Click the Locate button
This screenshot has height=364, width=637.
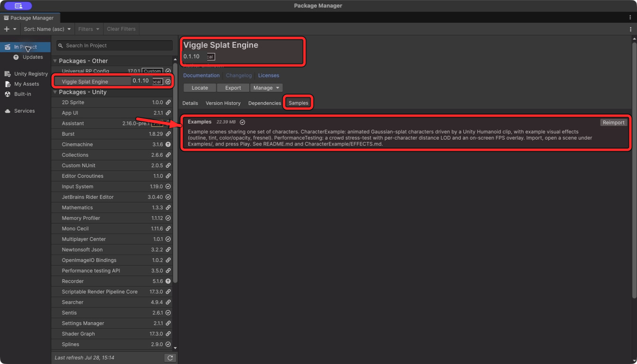(200, 88)
